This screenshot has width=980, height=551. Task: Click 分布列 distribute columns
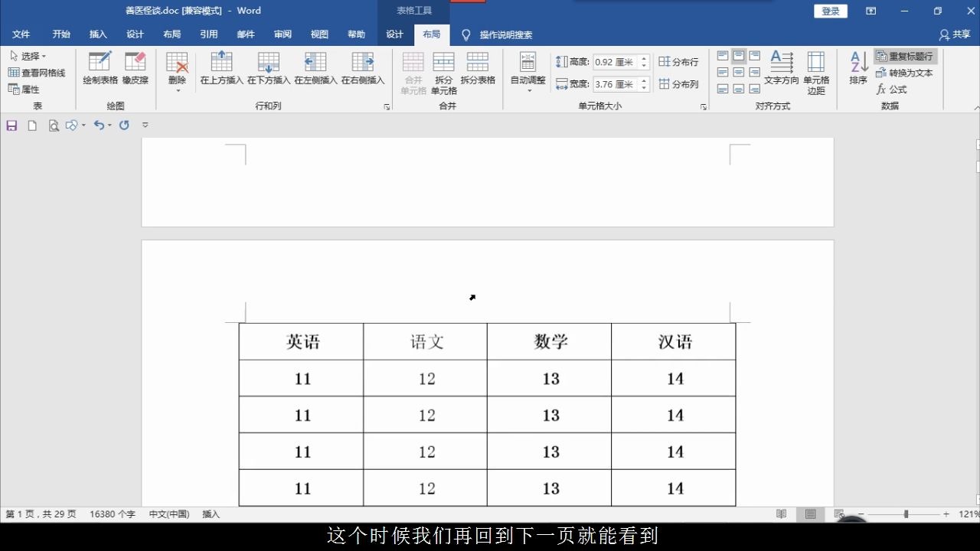click(x=679, y=84)
